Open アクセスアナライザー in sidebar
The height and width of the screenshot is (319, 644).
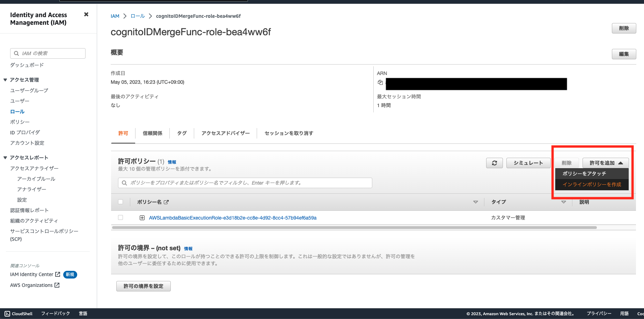coord(34,168)
